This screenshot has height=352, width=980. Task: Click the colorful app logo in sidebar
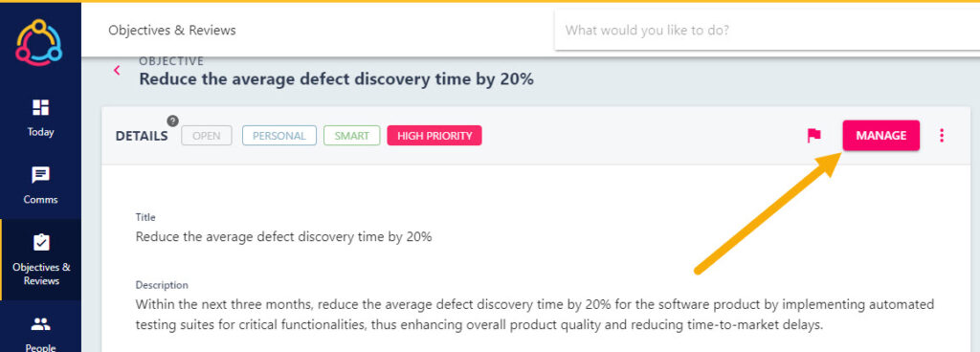38,42
